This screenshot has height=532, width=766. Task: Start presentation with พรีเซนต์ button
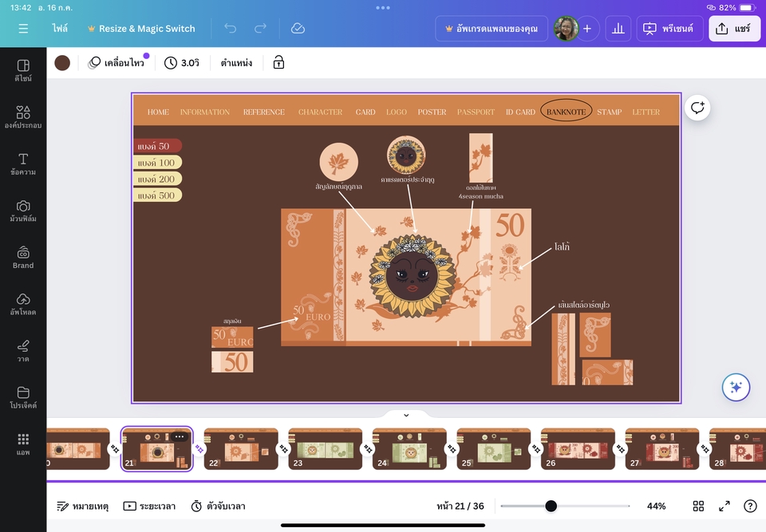[x=669, y=29]
